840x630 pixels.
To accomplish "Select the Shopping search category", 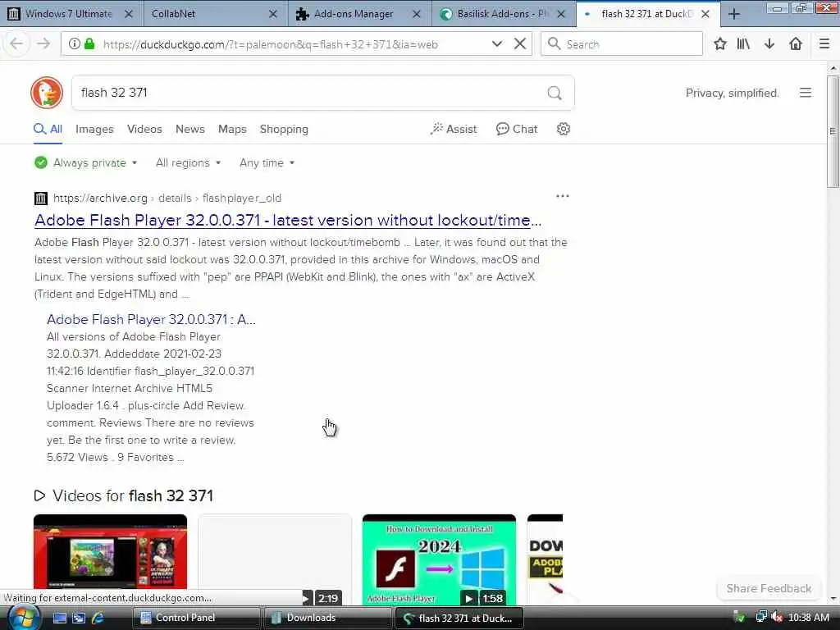I will (x=284, y=129).
